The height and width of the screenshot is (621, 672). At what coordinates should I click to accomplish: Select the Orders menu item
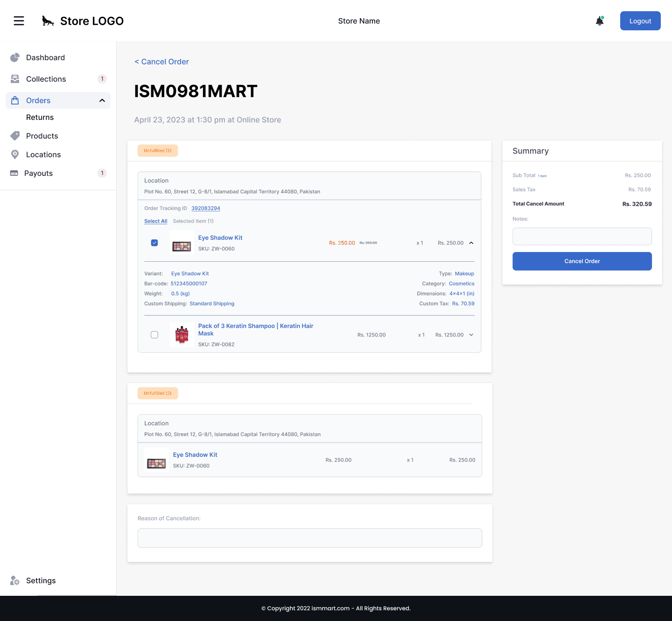point(58,100)
